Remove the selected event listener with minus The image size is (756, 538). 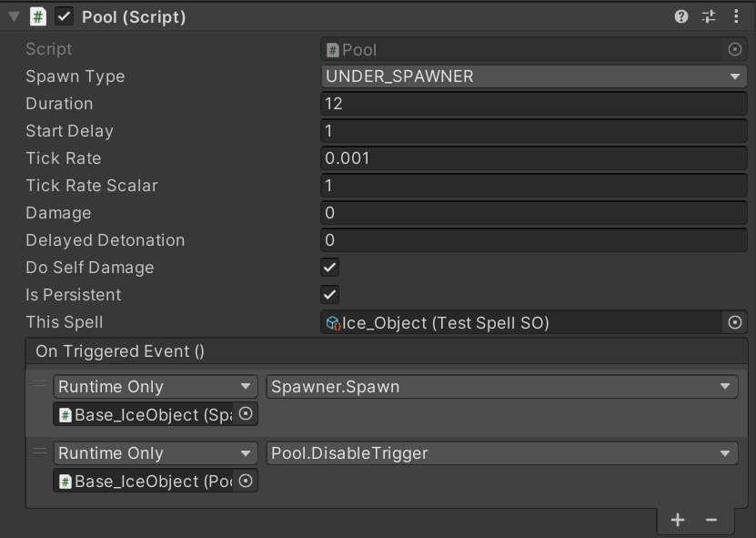(711, 520)
